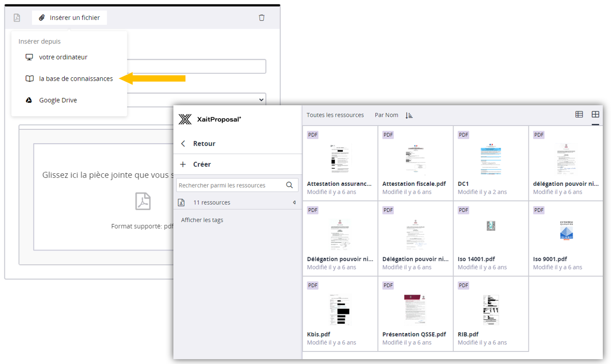Click the trash delete icon

(x=261, y=18)
